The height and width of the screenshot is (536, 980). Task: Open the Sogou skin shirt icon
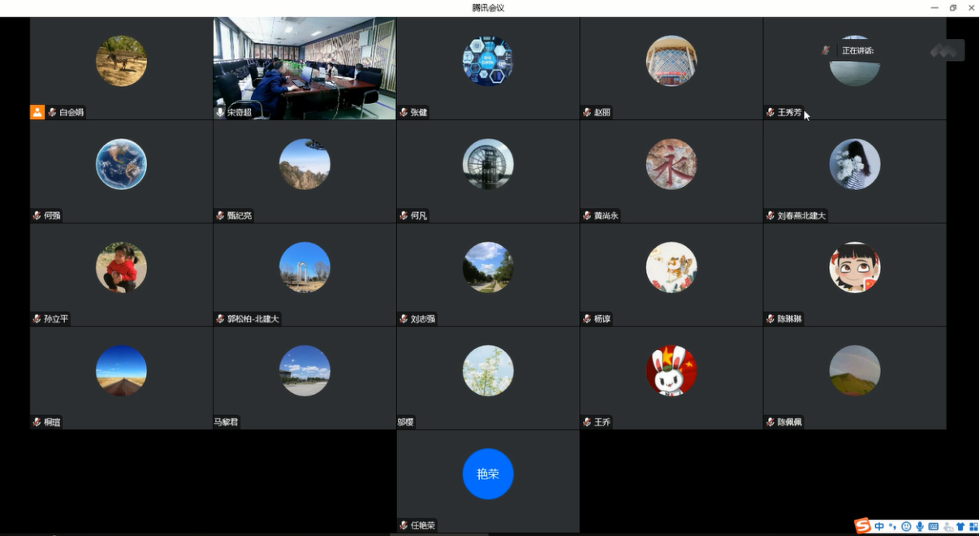point(960,527)
